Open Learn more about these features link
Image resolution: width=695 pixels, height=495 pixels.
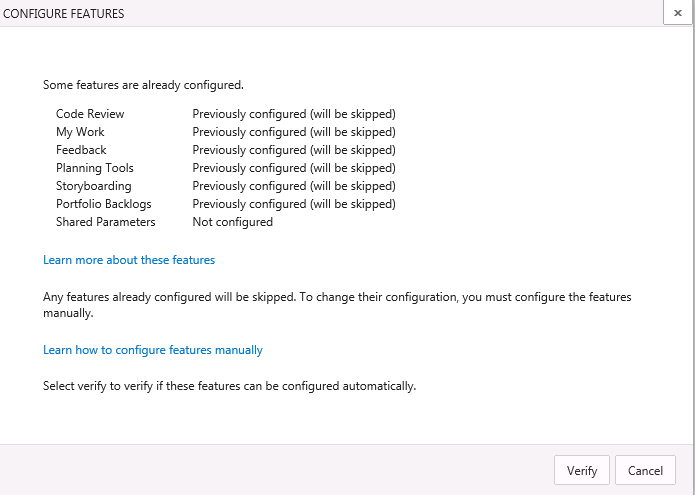(129, 260)
